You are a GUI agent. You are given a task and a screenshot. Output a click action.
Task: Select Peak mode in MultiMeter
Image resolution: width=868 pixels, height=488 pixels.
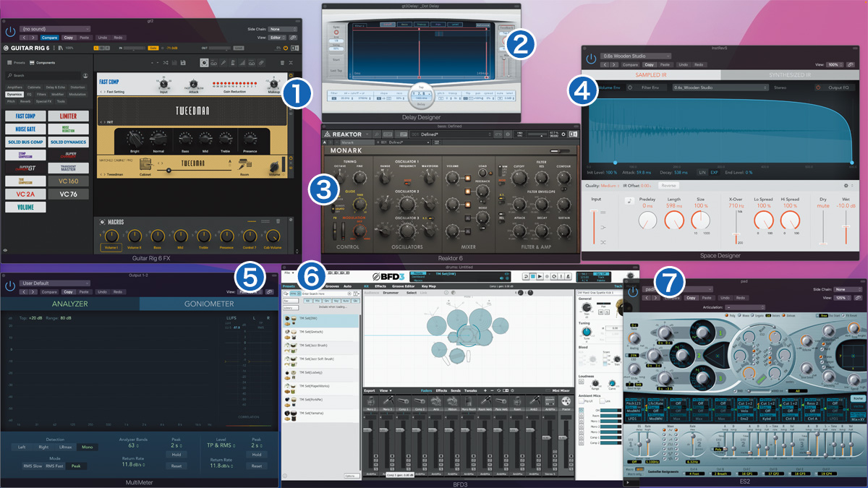pos(76,466)
